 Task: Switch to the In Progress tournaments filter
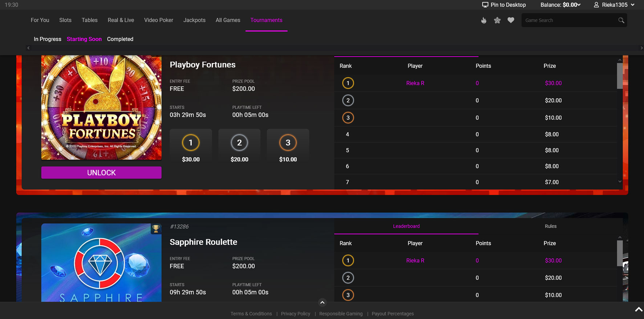[48, 39]
